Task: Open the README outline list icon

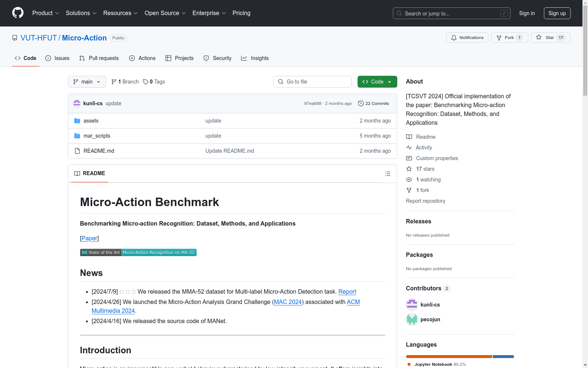Action: (x=387, y=174)
